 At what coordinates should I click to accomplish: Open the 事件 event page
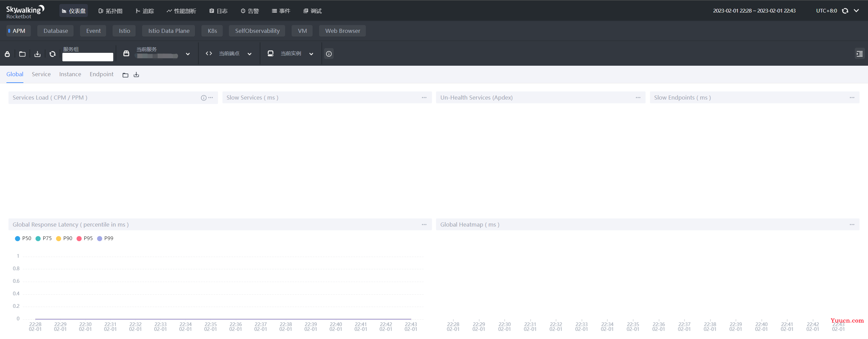[281, 11]
